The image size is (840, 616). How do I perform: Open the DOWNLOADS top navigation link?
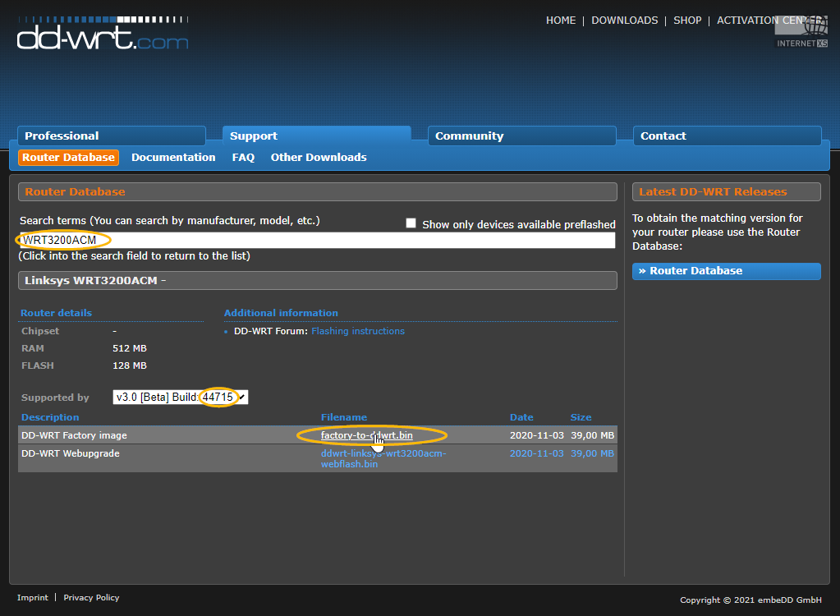pos(624,21)
